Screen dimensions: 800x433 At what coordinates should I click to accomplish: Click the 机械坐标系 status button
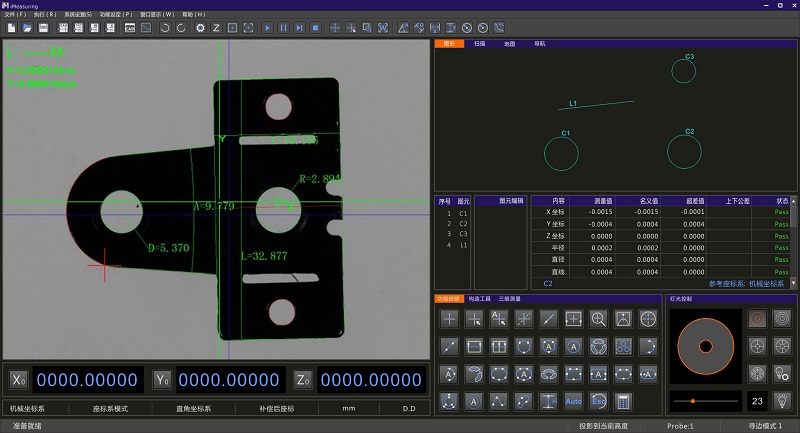28,409
